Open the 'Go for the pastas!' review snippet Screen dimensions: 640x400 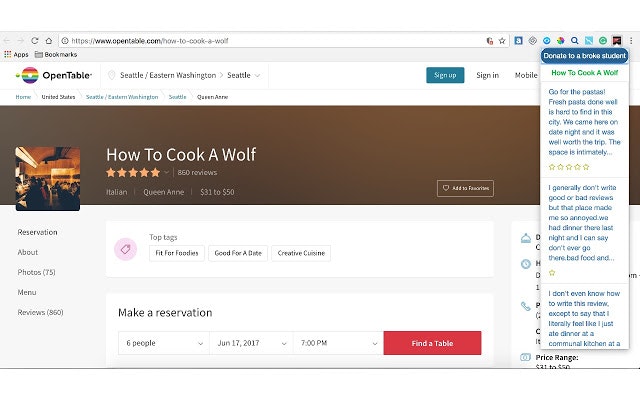point(584,122)
